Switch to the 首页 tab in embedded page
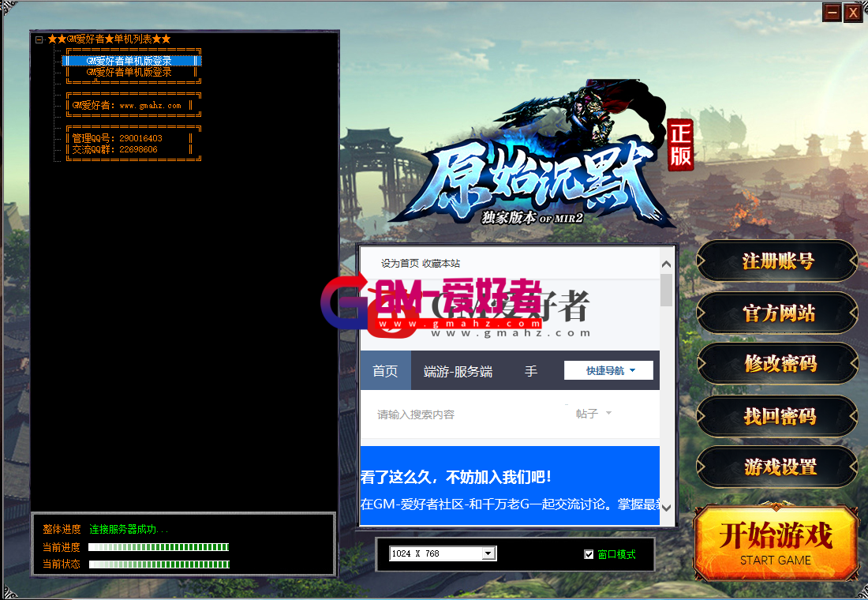Image resolution: width=868 pixels, height=600 pixels. tap(385, 370)
